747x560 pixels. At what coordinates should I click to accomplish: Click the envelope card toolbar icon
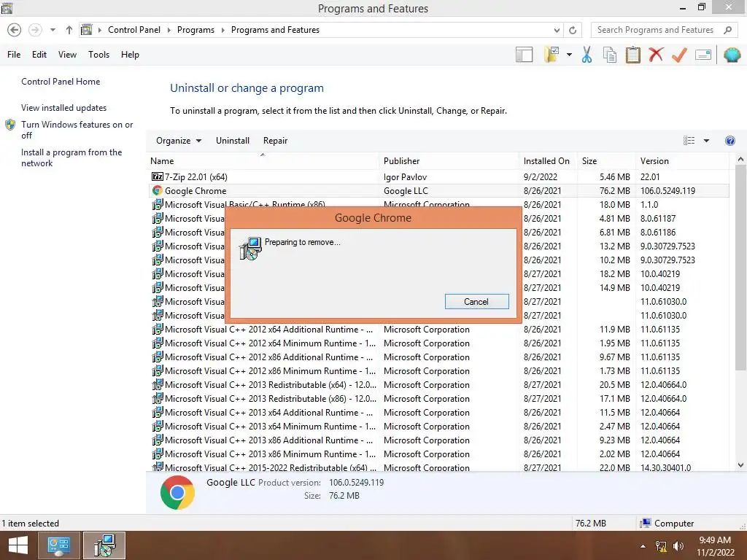click(703, 55)
